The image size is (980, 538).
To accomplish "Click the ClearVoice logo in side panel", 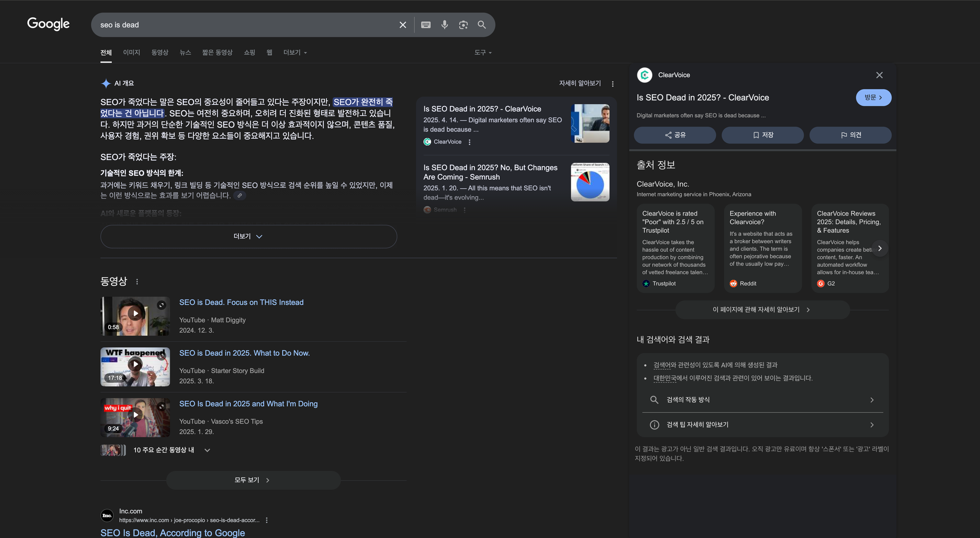I will (644, 75).
